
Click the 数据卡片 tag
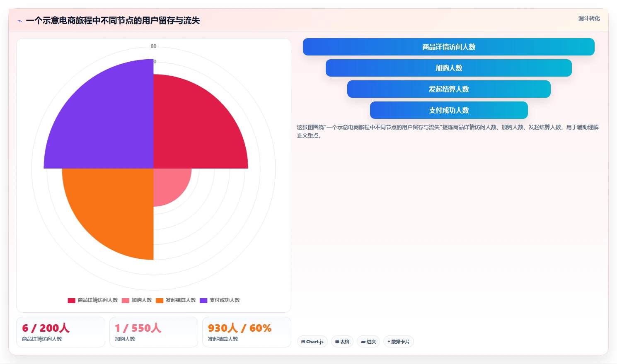click(x=398, y=342)
